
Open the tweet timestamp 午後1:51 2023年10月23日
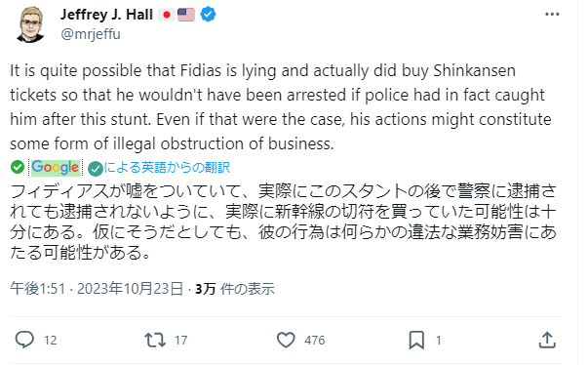click(97, 289)
